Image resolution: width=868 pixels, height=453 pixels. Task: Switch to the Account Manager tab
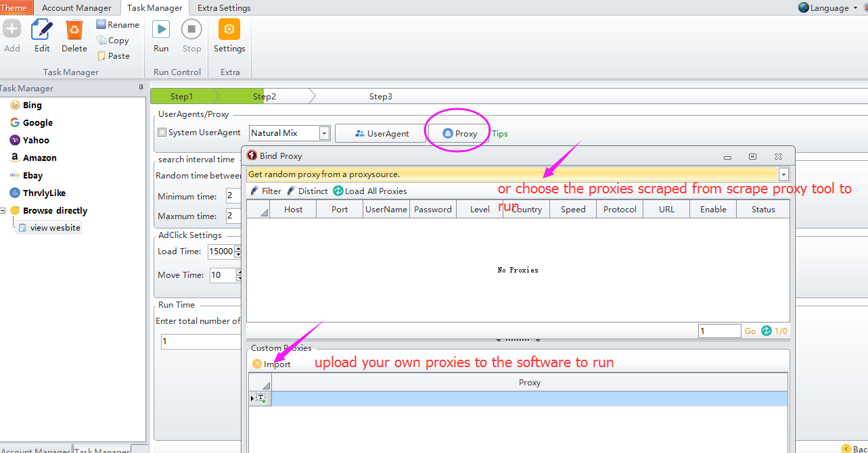[76, 8]
